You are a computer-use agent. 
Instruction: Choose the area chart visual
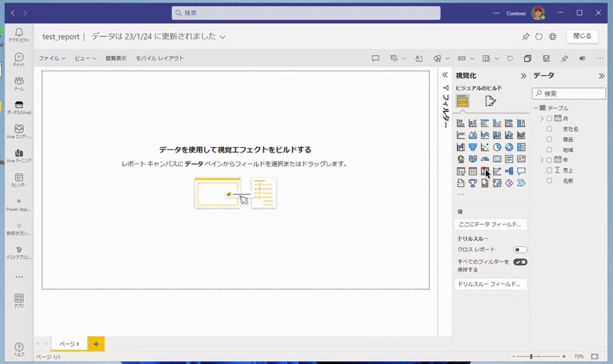473,136
